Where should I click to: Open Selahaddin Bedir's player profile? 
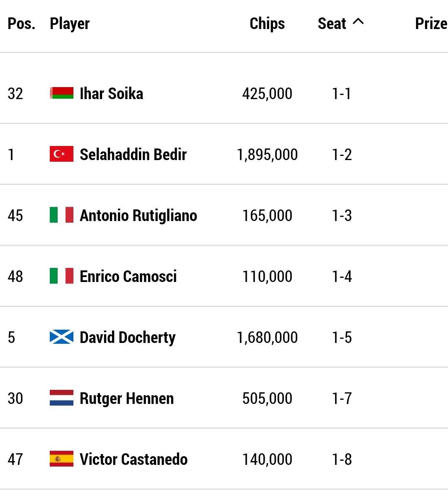(x=133, y=154)
